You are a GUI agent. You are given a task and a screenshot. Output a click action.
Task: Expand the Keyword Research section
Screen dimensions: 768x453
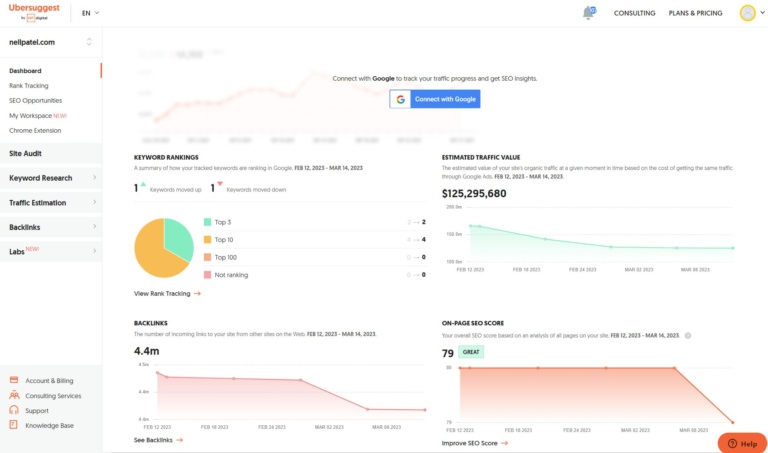coord(51,178)
